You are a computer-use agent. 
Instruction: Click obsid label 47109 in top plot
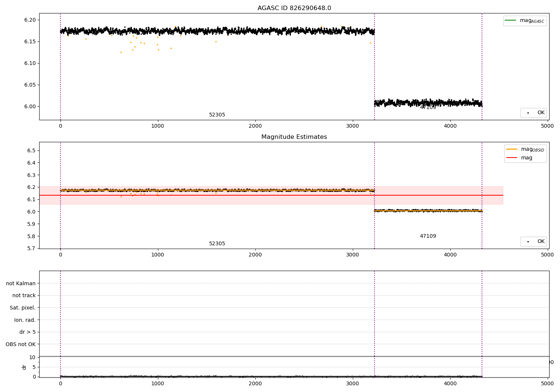coord(428,108)
